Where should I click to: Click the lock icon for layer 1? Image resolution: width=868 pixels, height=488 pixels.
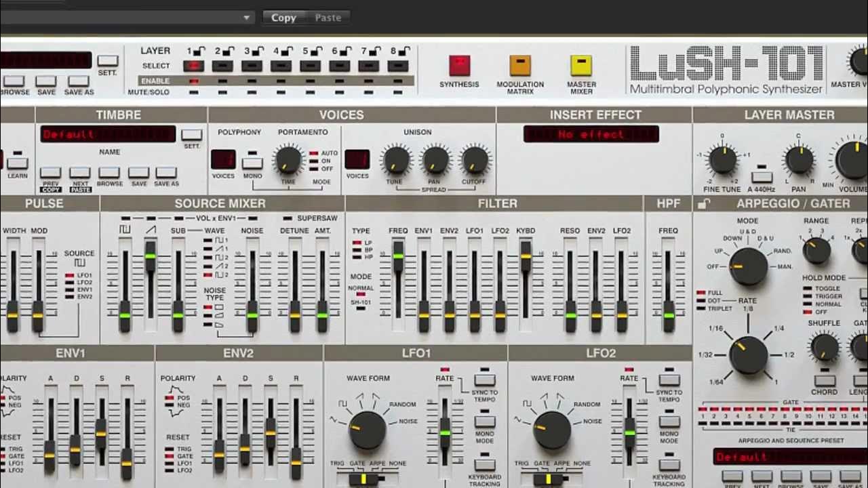200,51
